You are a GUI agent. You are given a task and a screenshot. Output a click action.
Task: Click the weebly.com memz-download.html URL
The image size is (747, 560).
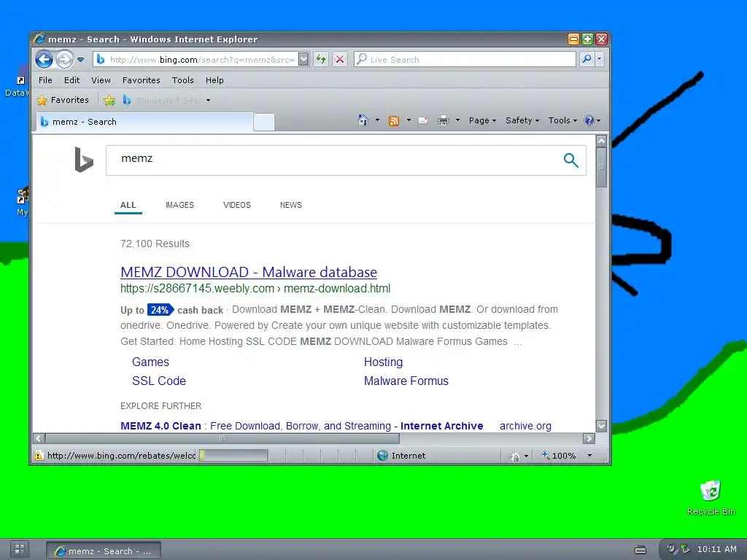255,289
